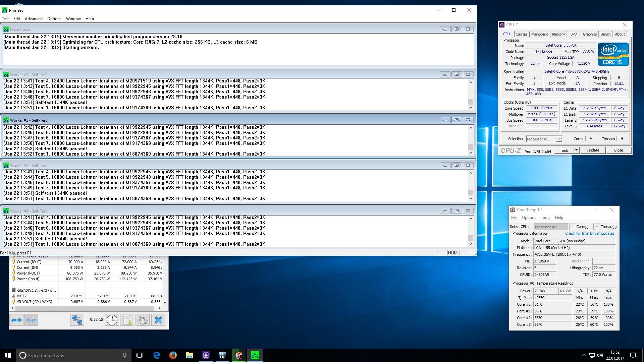Click the HWiNFO expand columns arrows icon
644x362 pixels.
click(x=16, y=320)
